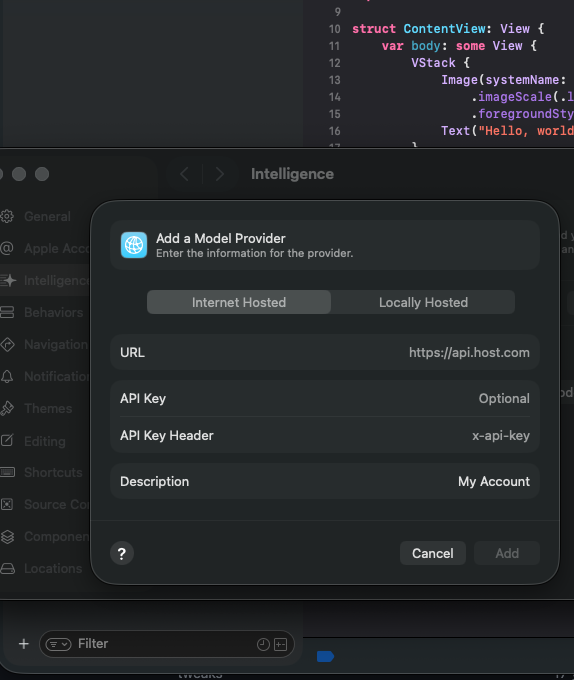Viewport: 574px width, 680px height.
Task: Click code line 'var body: some View {'
Action: click(459, 46)
